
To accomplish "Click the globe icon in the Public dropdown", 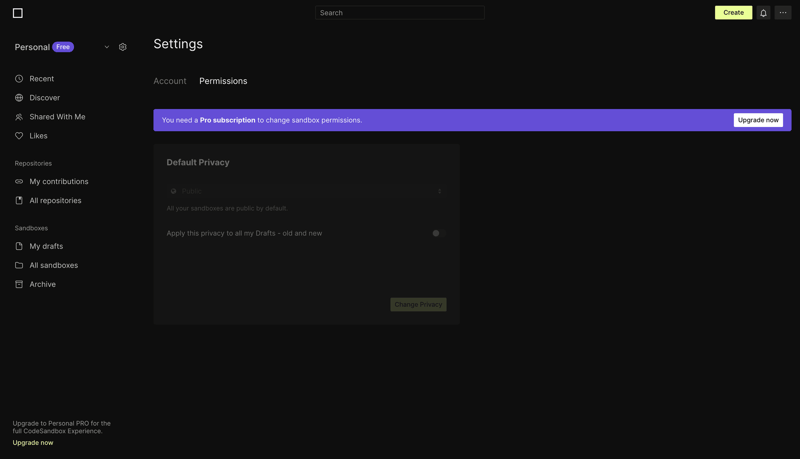I will 173,191.
